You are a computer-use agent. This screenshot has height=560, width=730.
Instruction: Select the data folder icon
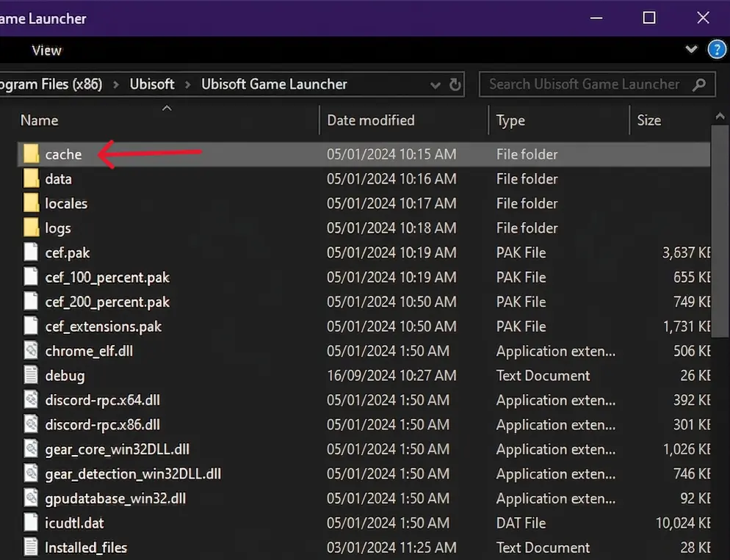click(x=31, y=178)
